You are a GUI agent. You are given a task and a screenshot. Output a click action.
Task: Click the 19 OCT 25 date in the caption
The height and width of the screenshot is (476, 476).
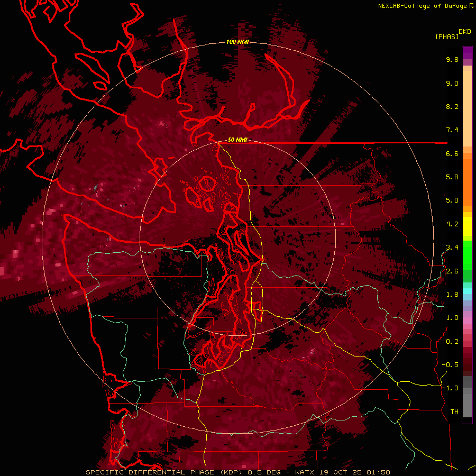tap(341, 472)
